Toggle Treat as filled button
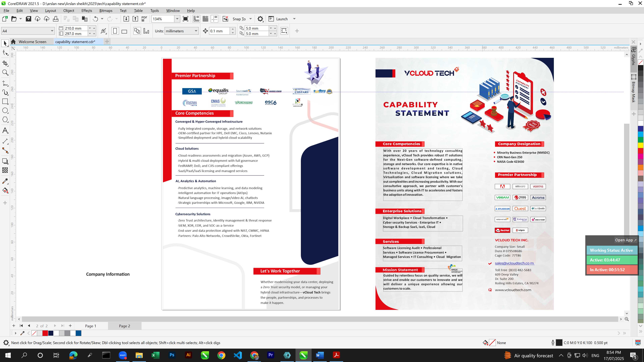 point(284,31)
